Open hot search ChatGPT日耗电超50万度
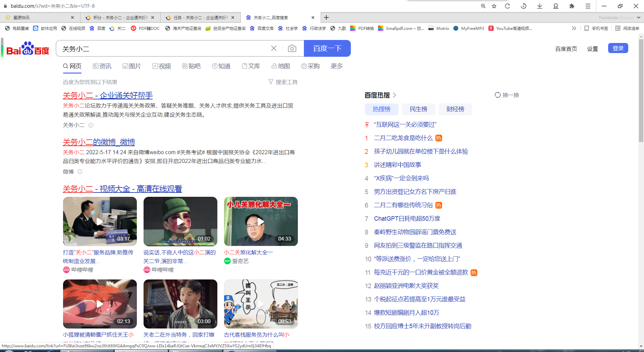 pyautogui.click(x=407, y=219)
